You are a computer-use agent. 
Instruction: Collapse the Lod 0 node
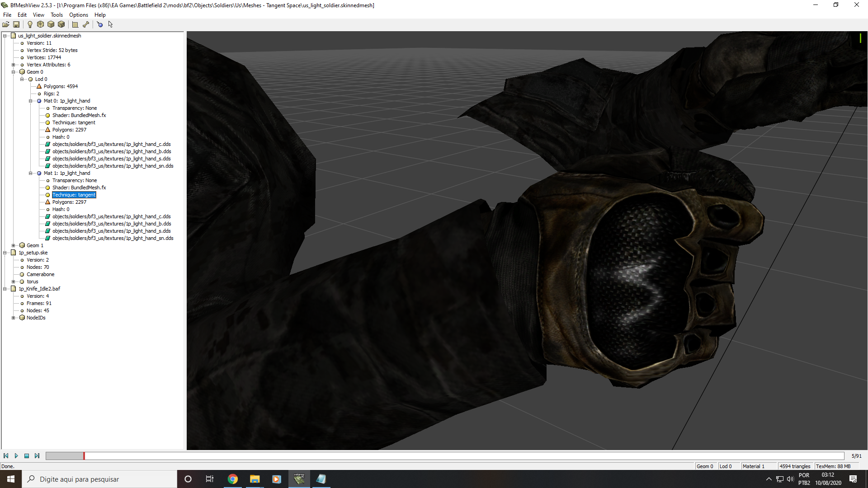[22, 79]
